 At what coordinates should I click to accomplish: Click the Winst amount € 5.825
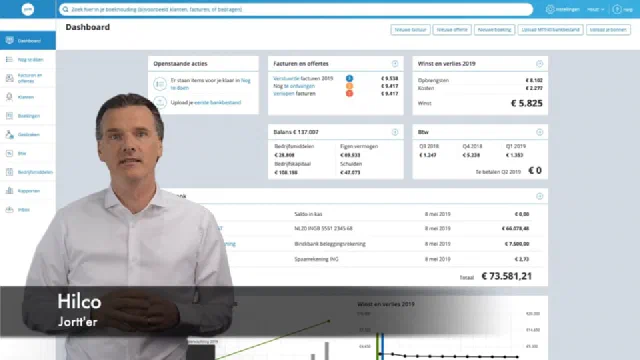[527, 103]
